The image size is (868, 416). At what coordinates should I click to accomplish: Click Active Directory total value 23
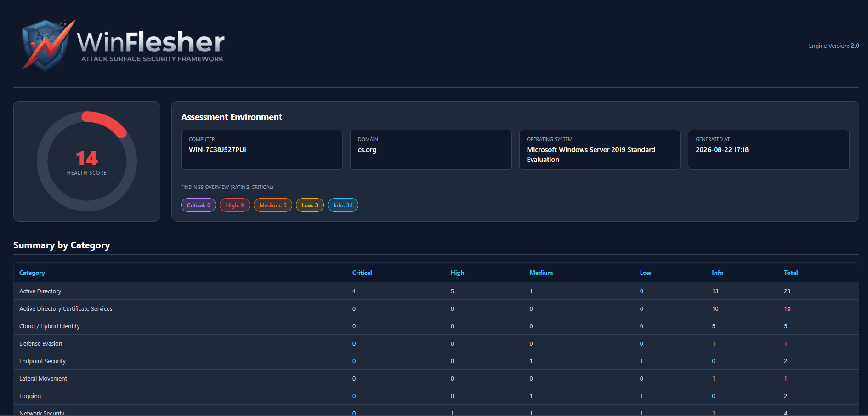(x=787, y=291)
